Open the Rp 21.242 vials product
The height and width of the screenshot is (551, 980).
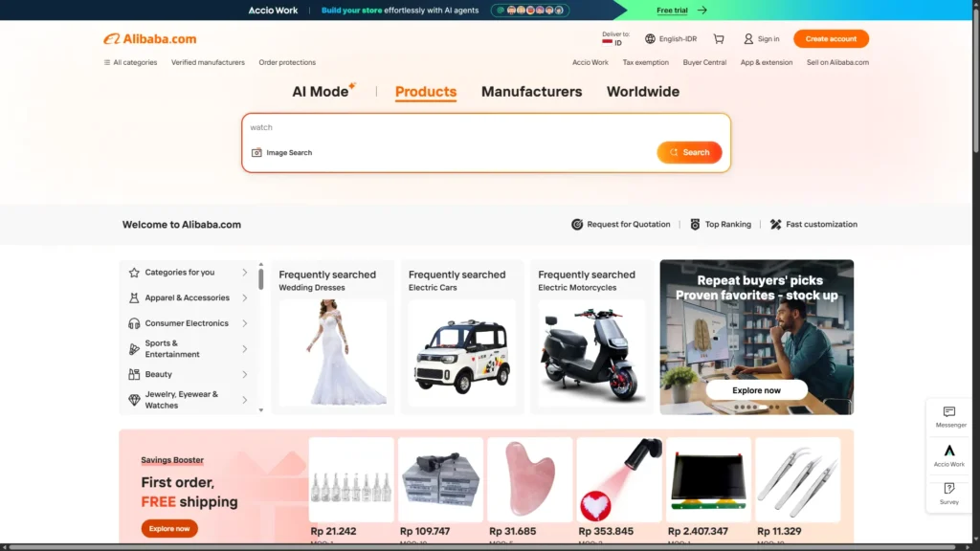351,480
